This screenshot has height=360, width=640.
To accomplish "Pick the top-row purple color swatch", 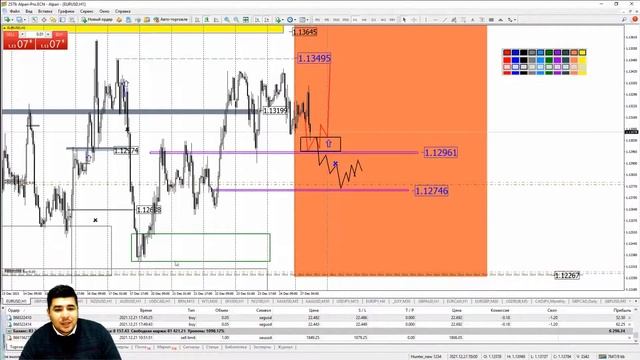I will pos(557,52).
